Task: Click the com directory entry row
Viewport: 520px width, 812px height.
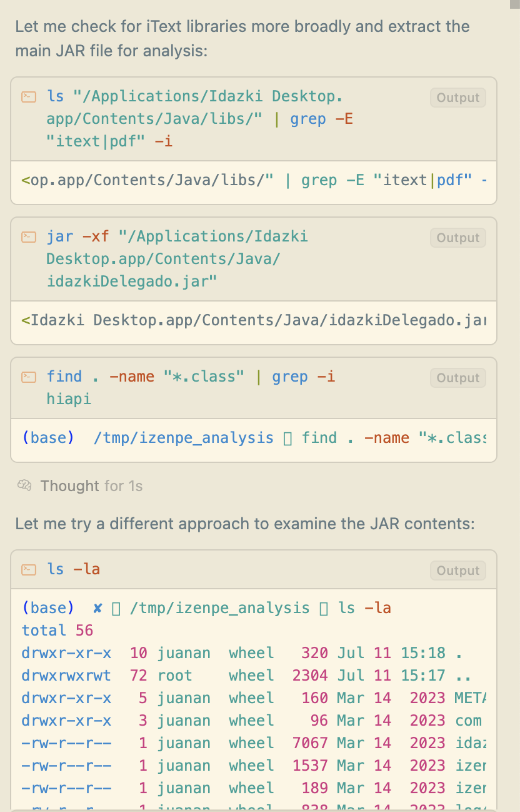Action: (x=250, y=720)
